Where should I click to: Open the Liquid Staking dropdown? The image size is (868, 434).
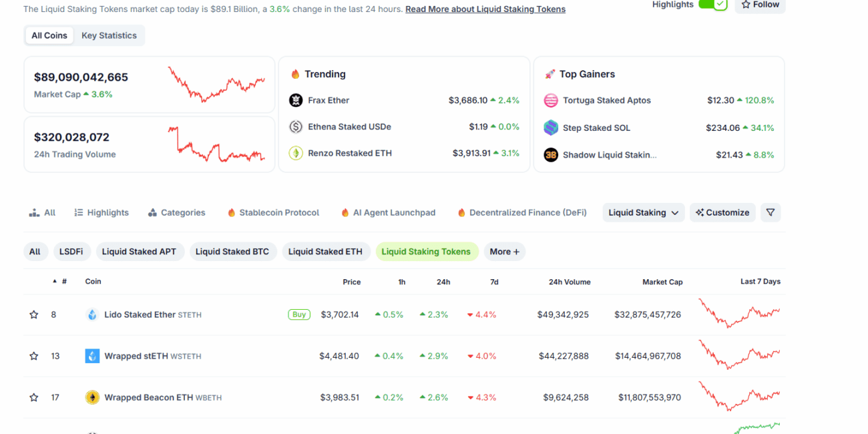tap(644, 212)
